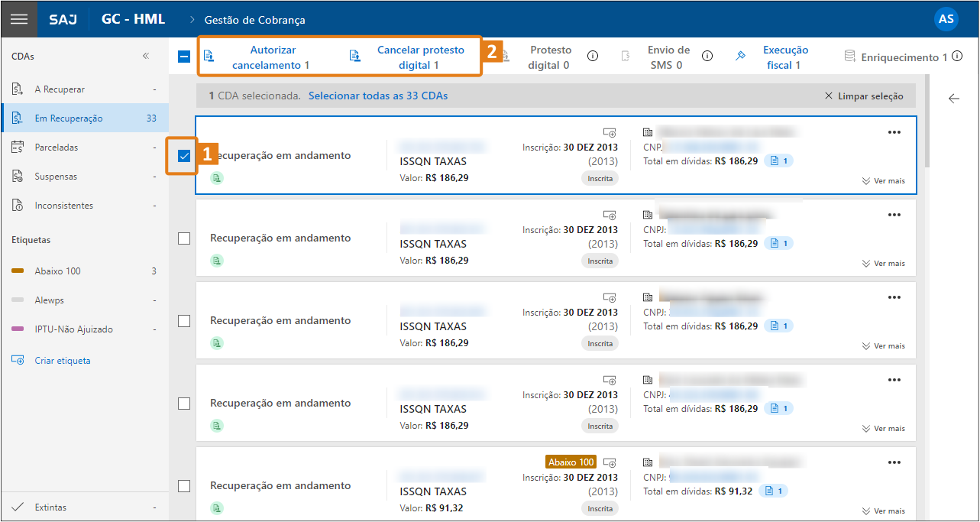The width and height of the screenshot is (980, 522).
Task: Click the AS user avatar
Action: pyautogui.click(x=946, y=19)
